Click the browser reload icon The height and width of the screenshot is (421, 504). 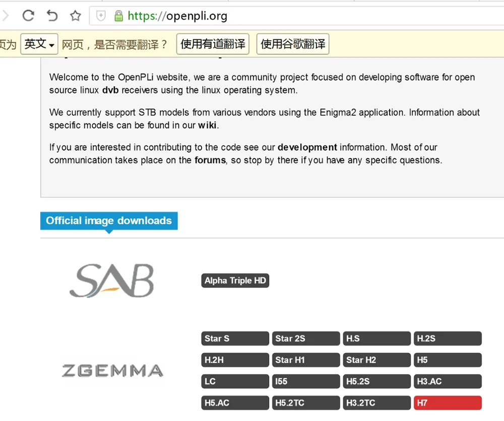28,16
